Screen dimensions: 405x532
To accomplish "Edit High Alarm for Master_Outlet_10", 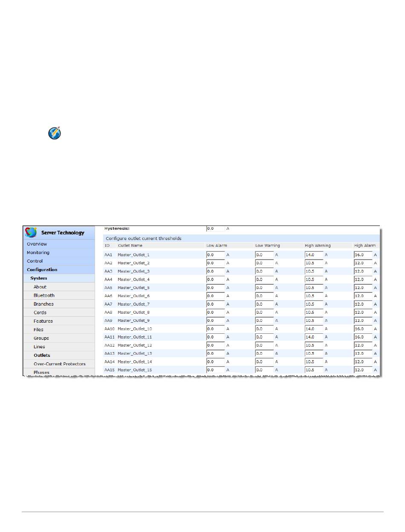I will coord(363,329).
